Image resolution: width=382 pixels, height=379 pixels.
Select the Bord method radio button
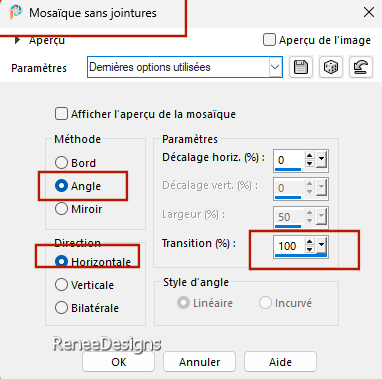(61, 163)
